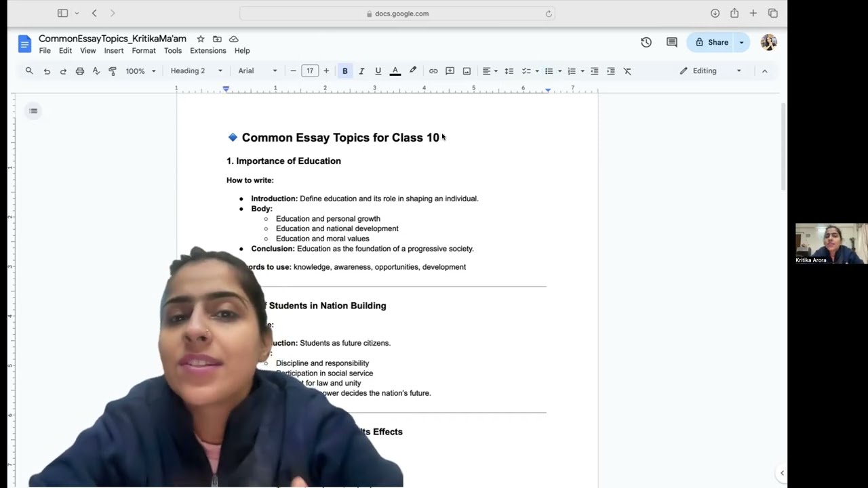Open the Share options arrow

tap(742, 42)
